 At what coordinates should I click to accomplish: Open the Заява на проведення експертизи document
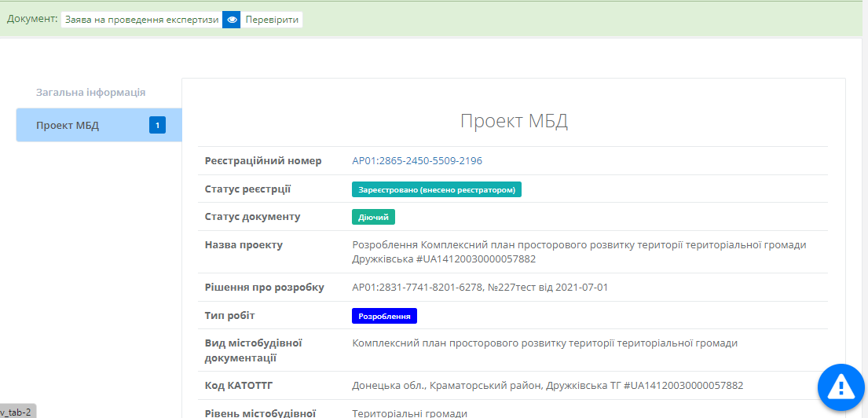click(x=142, y=20)
